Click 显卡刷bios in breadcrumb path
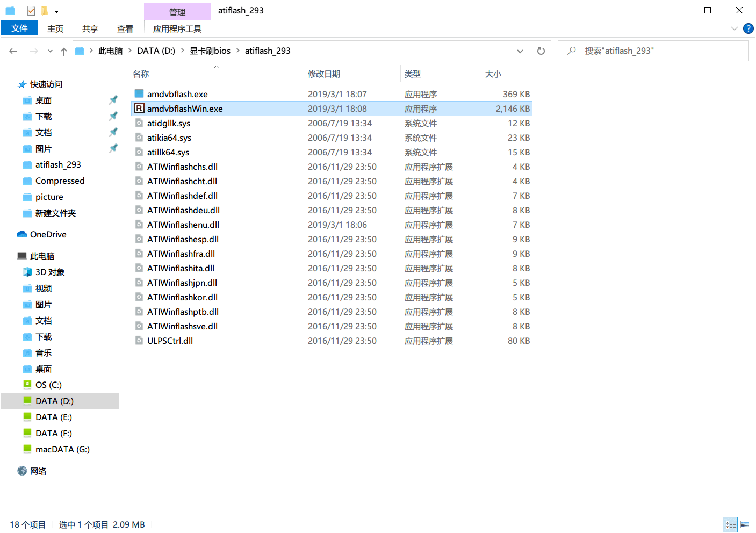The height and width of the screenshot is (533, 756). click(x=210, y=51)
